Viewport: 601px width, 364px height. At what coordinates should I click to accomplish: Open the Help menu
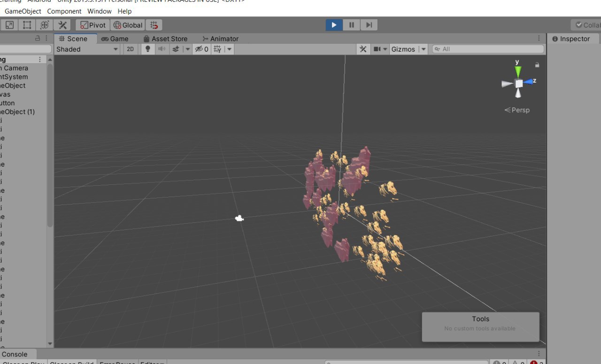tap(124, 11)
